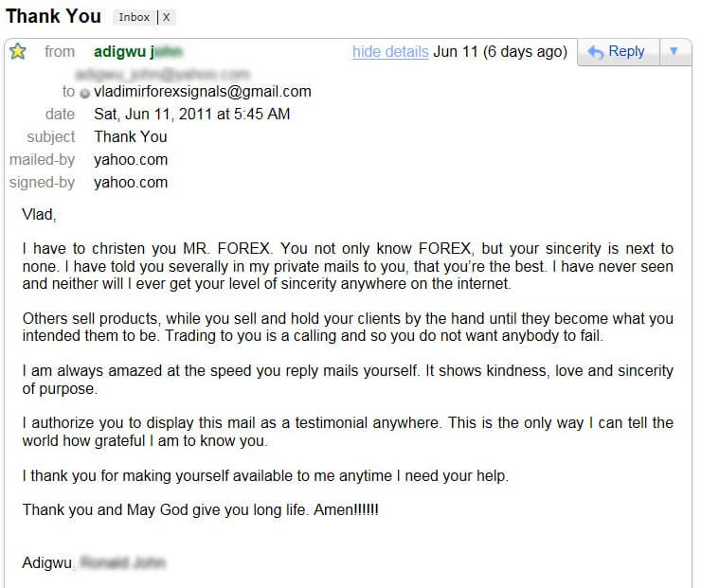Click the hide details link

pos(390,52)
